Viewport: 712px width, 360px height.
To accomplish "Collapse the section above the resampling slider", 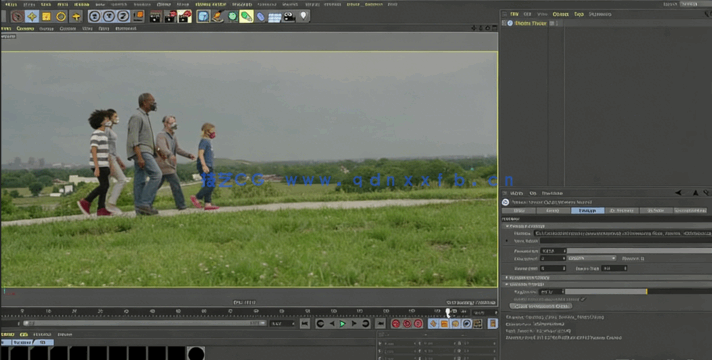I will tap(507, 284).
